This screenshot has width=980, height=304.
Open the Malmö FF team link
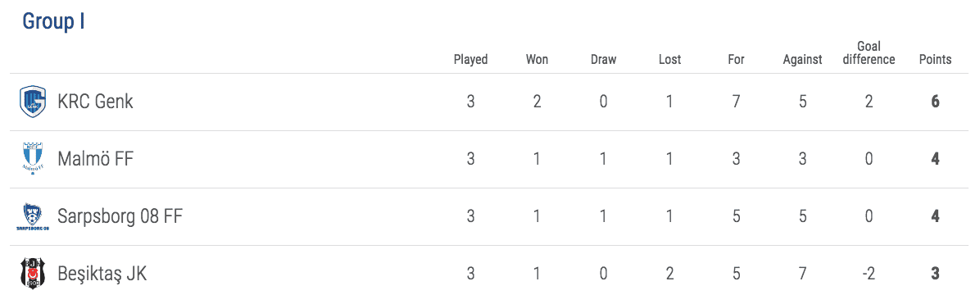pos(96,159)
